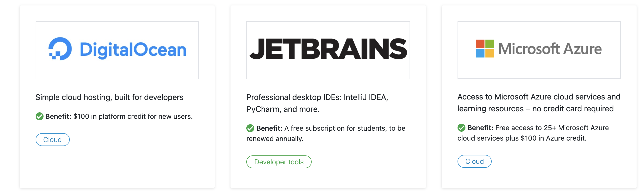
Task: Click the bold "Benefit:" label in Azure card
Action: coord(480,128)
